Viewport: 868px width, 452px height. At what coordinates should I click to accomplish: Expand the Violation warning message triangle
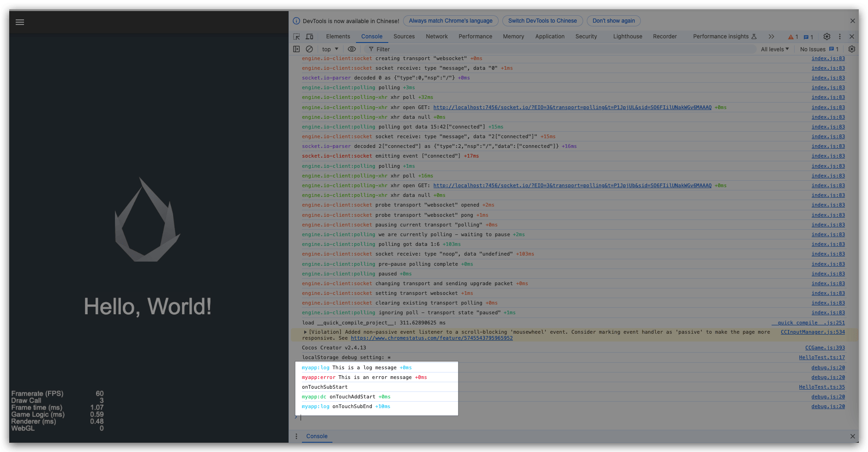(305, 332)
